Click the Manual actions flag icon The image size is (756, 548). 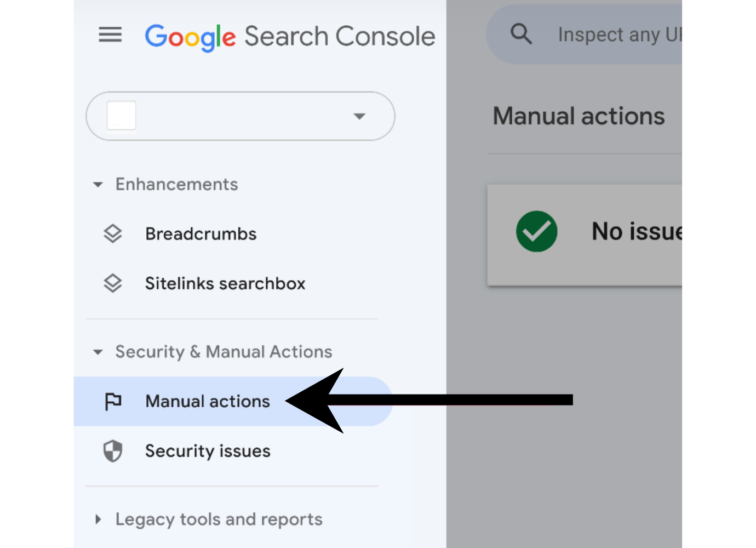(113, 402)
